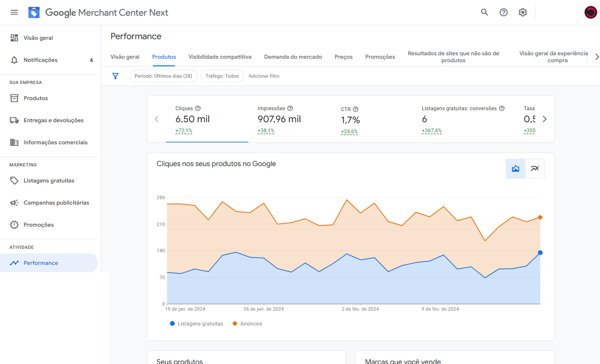This screenshot has width=600, height=364.
Task: Show help info for CTR metric
Action: 355,109
